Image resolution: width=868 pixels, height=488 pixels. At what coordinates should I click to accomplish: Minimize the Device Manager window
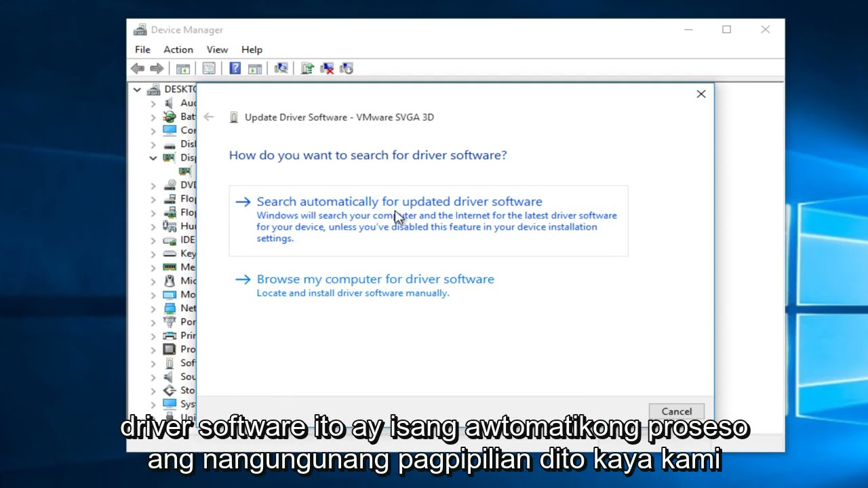tap(688, 30)
